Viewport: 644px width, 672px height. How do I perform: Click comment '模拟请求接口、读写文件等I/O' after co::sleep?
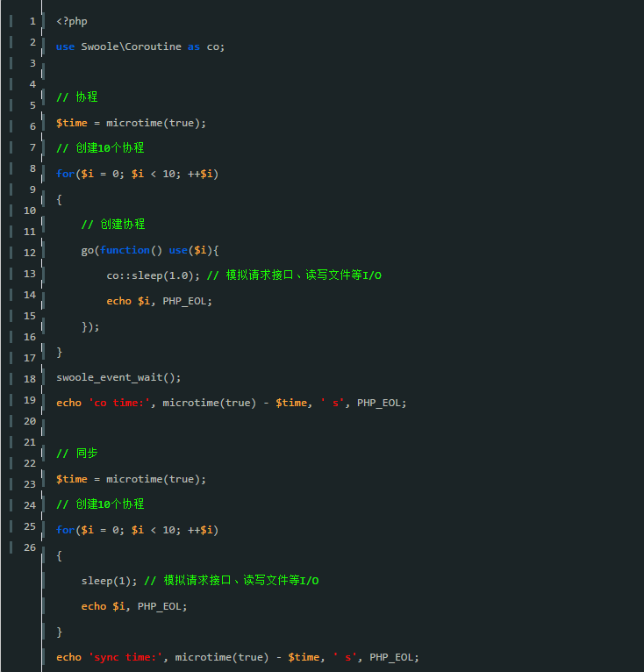pos(304,275)
